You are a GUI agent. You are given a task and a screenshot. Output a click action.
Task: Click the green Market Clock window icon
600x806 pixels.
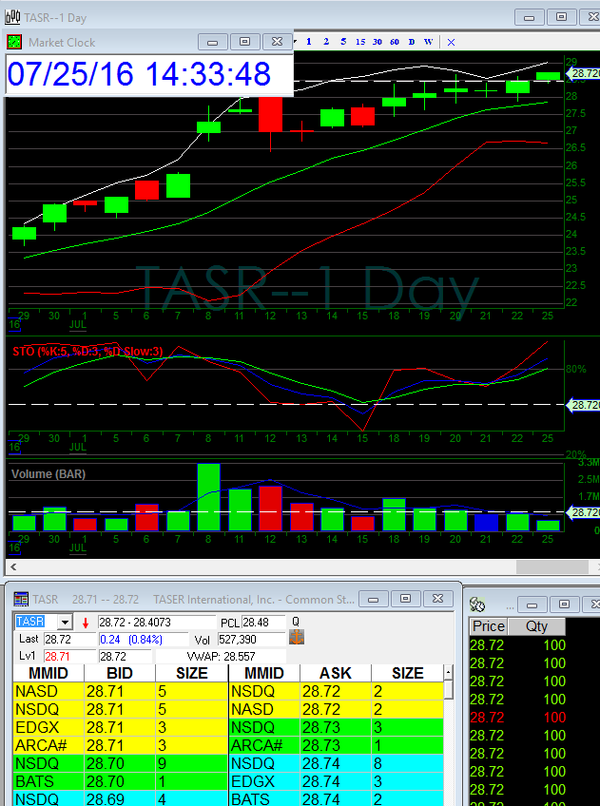click(x=14, y=42)
